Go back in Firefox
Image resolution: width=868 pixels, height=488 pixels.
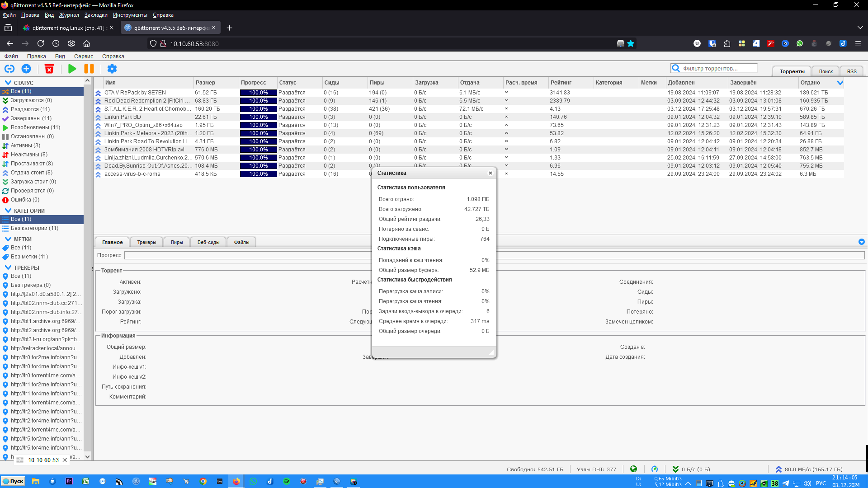[10, 43]
